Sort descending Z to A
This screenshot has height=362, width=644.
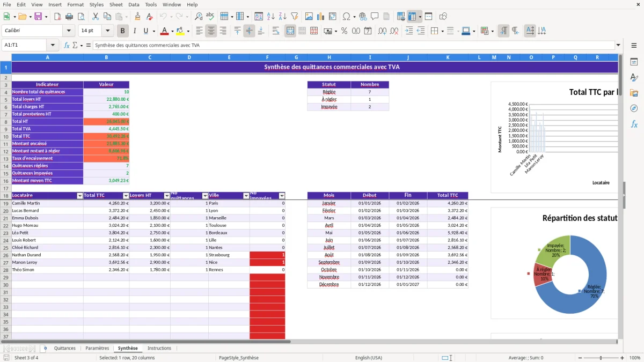[283, 17]
